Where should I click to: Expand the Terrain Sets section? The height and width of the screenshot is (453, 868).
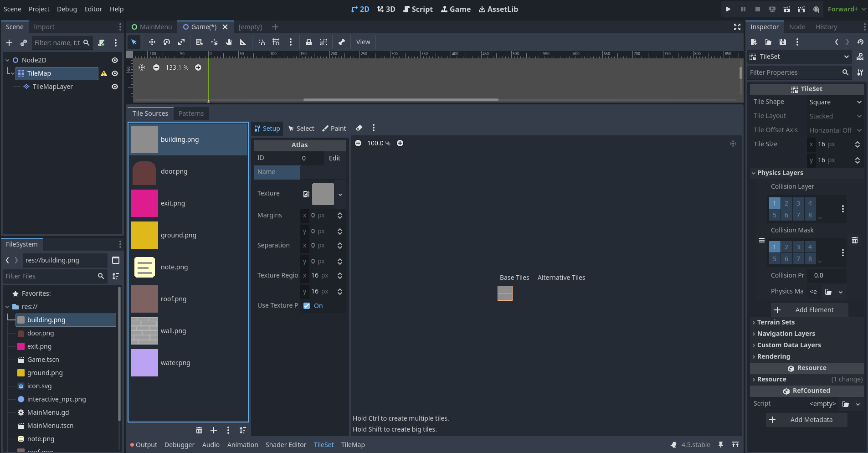pyautogui.click(x=776, y=322)
